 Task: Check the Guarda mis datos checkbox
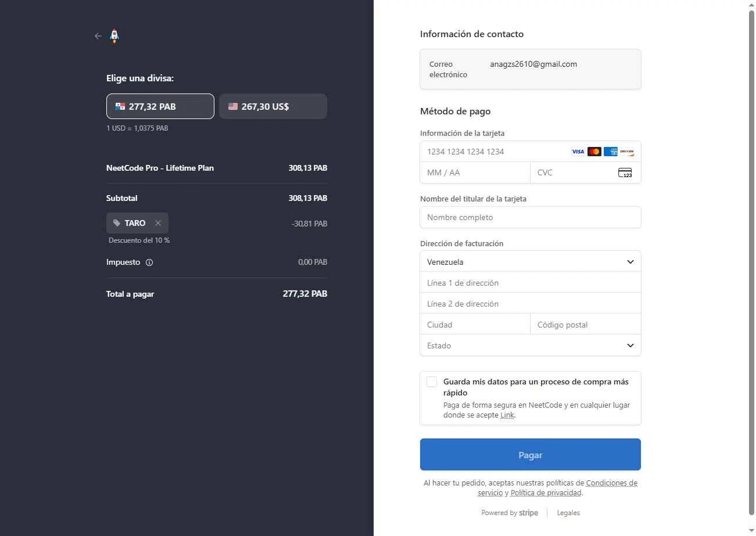tap(432, 382)
